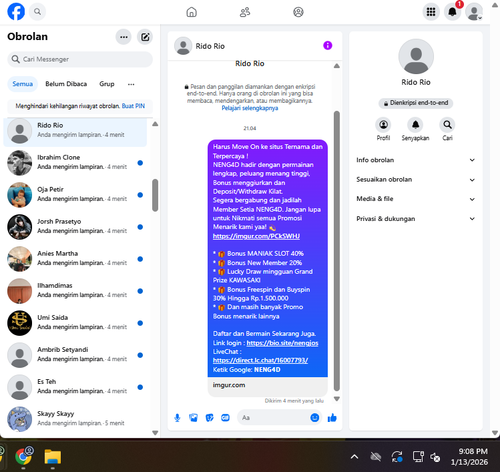500x472 pixels.
Task: Open notifications bell icon
Action: [x=452, y=12]
